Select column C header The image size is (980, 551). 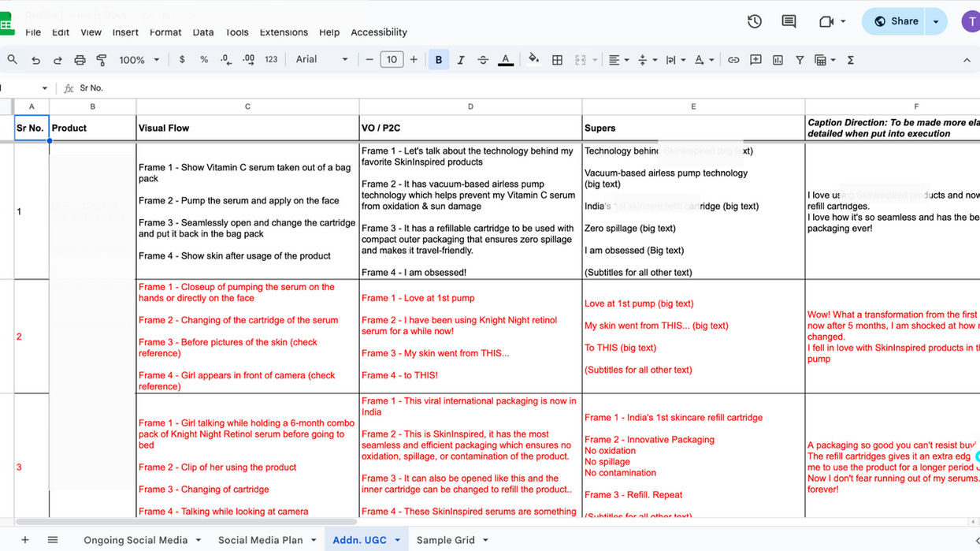247,106
